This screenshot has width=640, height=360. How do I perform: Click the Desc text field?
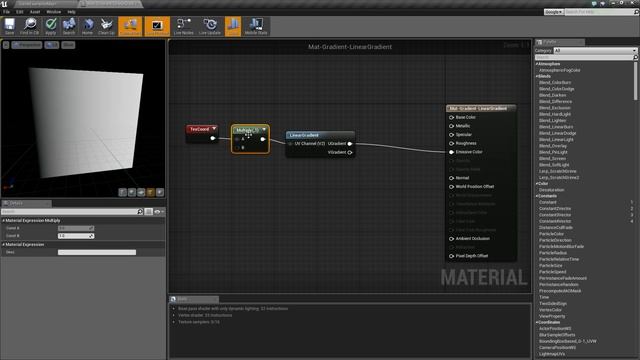(97, 252)
